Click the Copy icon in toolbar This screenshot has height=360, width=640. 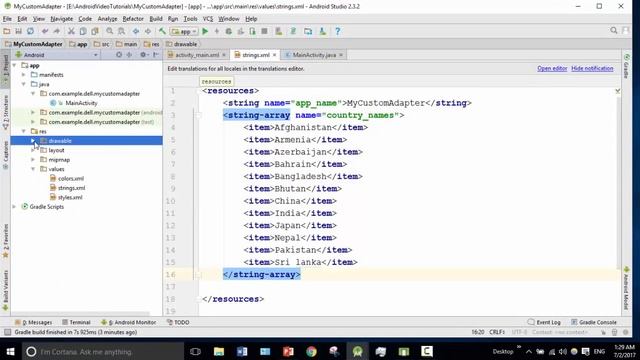(83, 31)
